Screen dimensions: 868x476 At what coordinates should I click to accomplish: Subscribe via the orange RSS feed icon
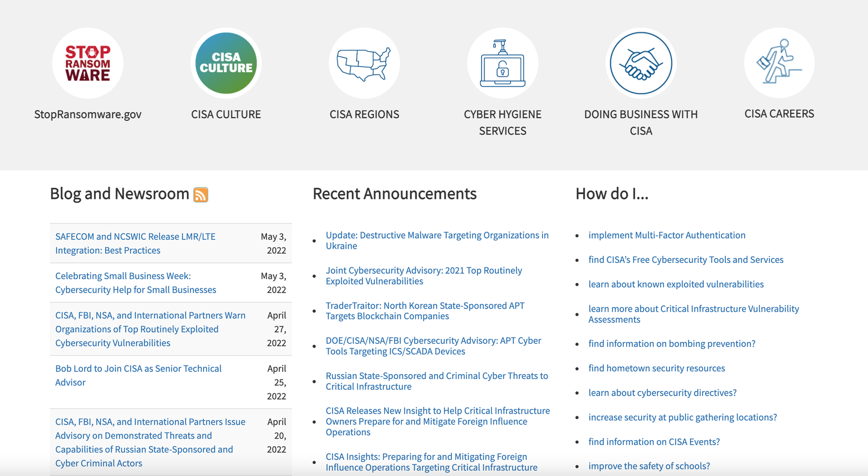point(201,195)
